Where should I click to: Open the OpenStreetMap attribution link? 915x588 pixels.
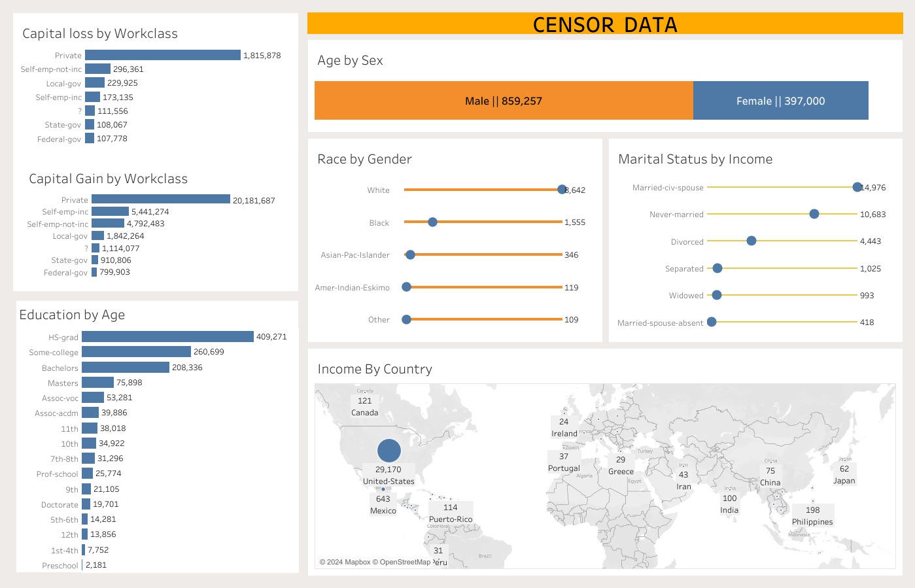tap(405, 562)
